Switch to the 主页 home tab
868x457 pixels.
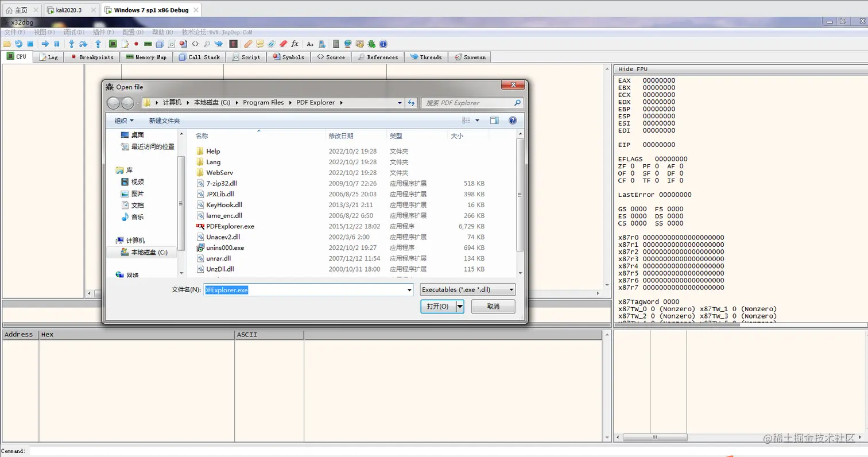[21, 10]
